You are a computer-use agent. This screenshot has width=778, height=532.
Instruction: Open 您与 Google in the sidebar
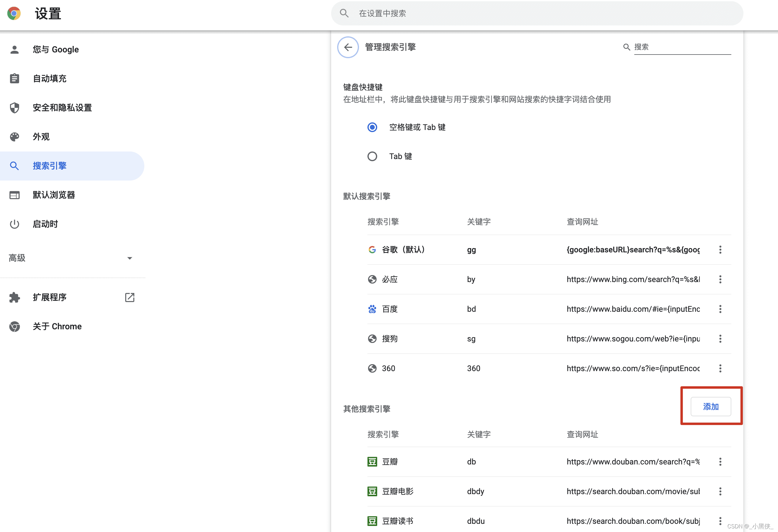[72, 49]
